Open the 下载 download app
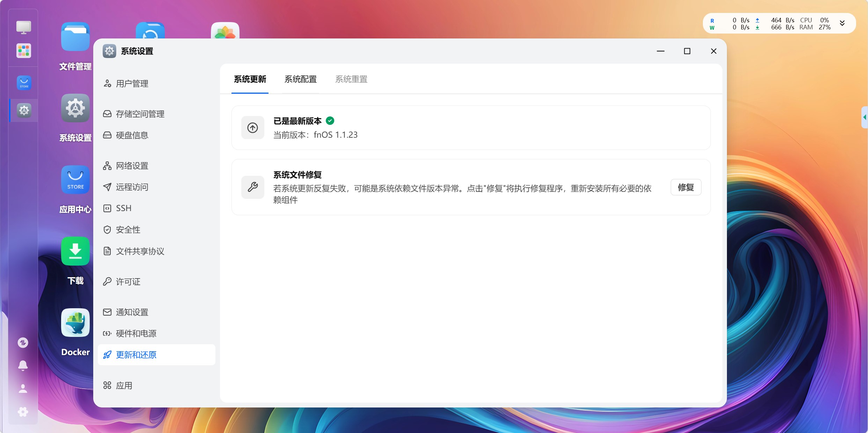 (75, 251)
